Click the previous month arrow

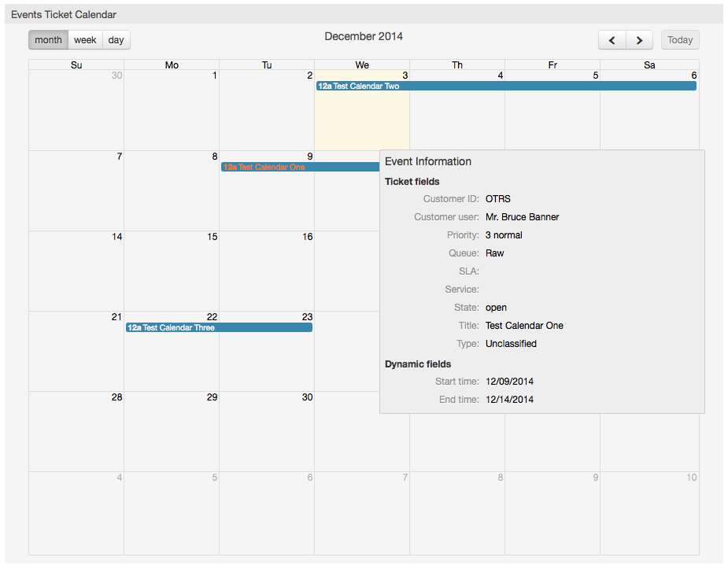click(612, 39)
